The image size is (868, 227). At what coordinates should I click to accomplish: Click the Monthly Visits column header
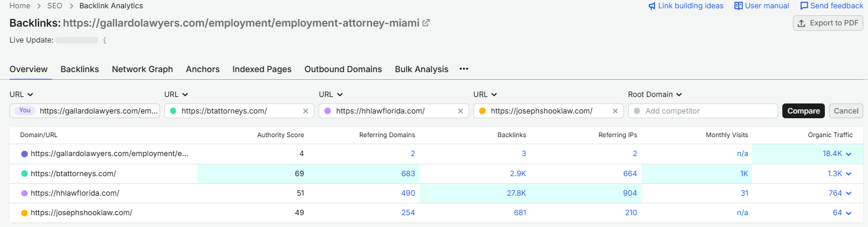(727, 135)
